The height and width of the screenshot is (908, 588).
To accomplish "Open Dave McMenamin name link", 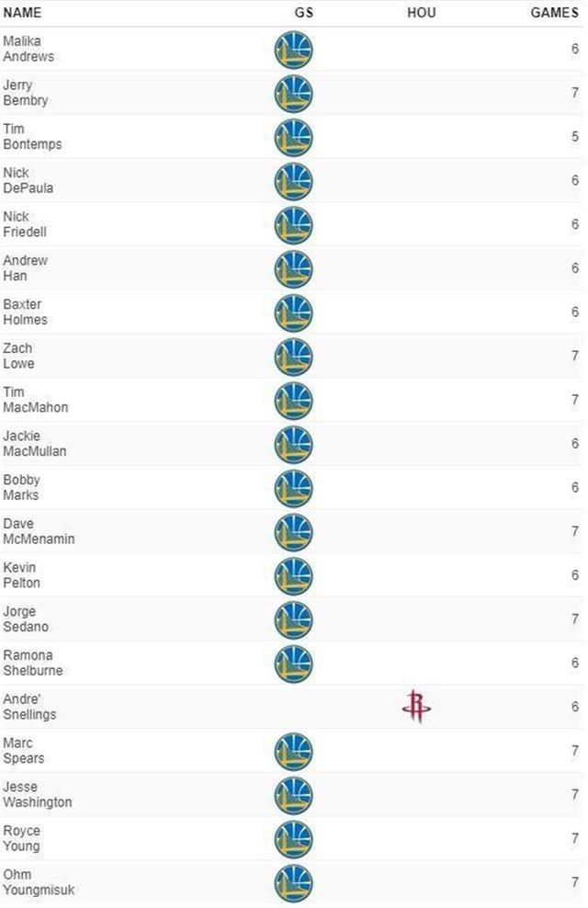I will (x=39, y=531).
